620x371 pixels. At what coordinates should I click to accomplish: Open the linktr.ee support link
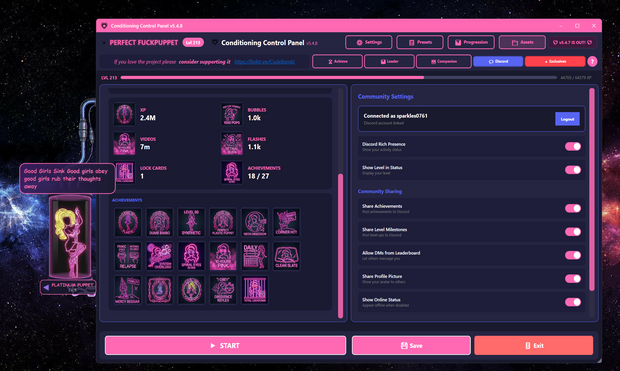264,62
